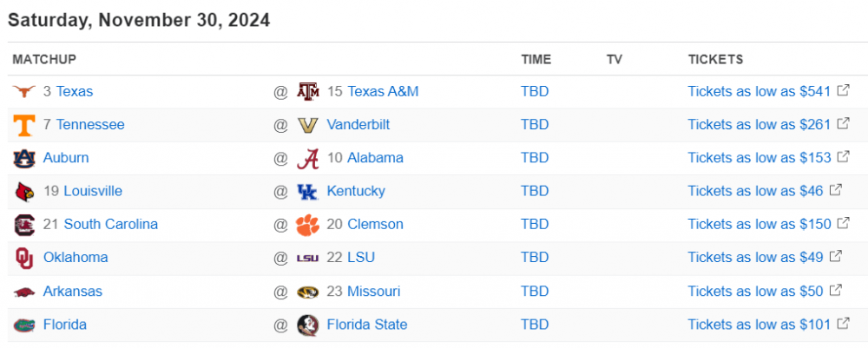Click the Louisville Cardinals logo
The image size is (868, 348).
(x=24, y=191)
